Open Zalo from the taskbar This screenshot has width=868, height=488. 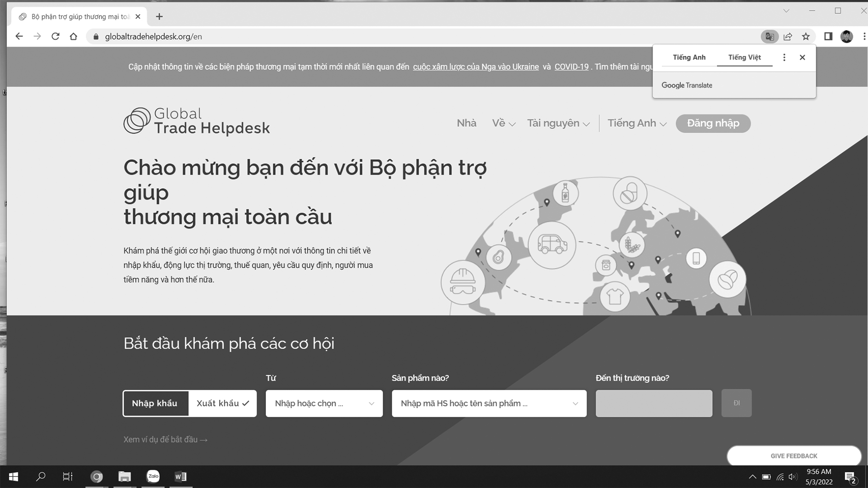(x=153, y=477)
